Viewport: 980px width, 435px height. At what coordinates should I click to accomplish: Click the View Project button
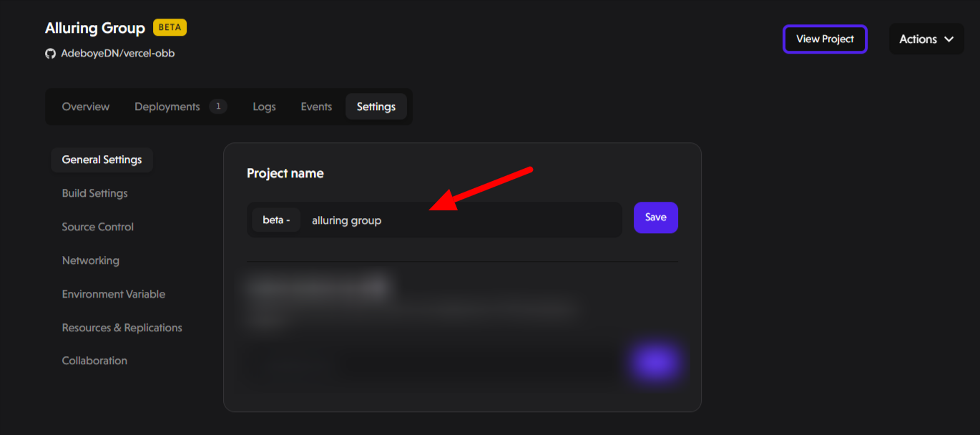tap(825, 39)
